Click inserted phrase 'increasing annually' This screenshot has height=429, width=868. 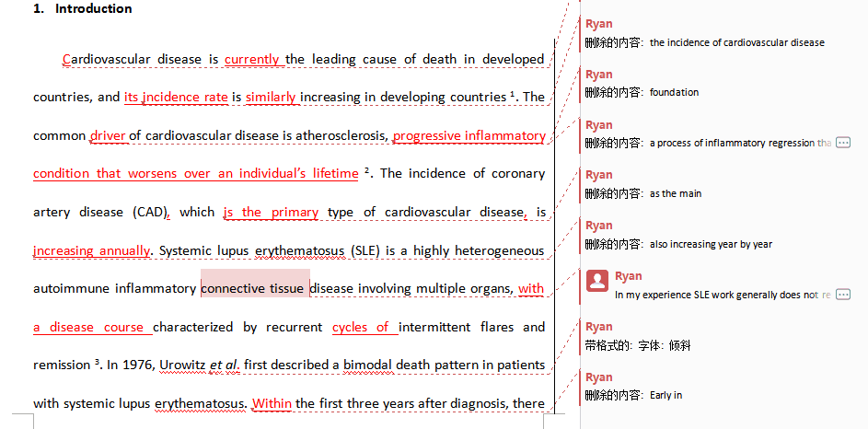tap(91, 251)
